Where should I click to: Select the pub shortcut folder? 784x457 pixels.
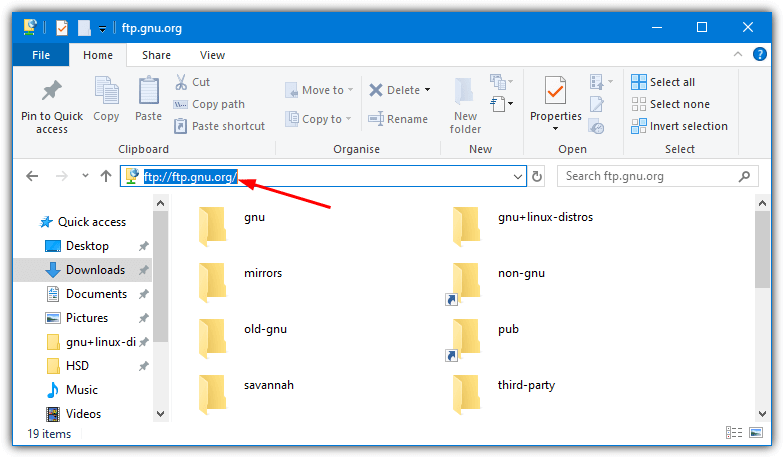[x=482, y=340]
